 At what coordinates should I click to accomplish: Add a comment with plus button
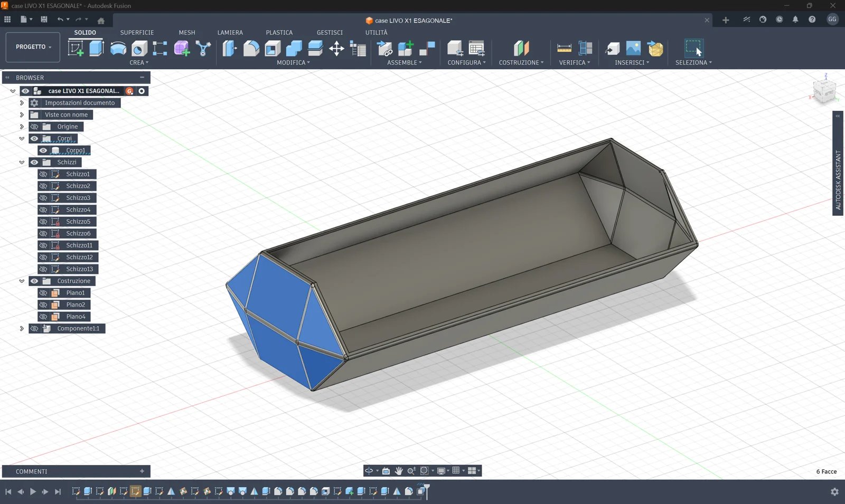click(x=142, y=471)
